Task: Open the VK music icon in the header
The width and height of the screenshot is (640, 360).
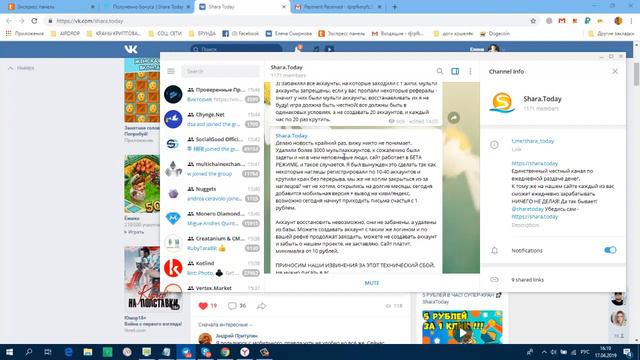Action: (x=316, y=49)
